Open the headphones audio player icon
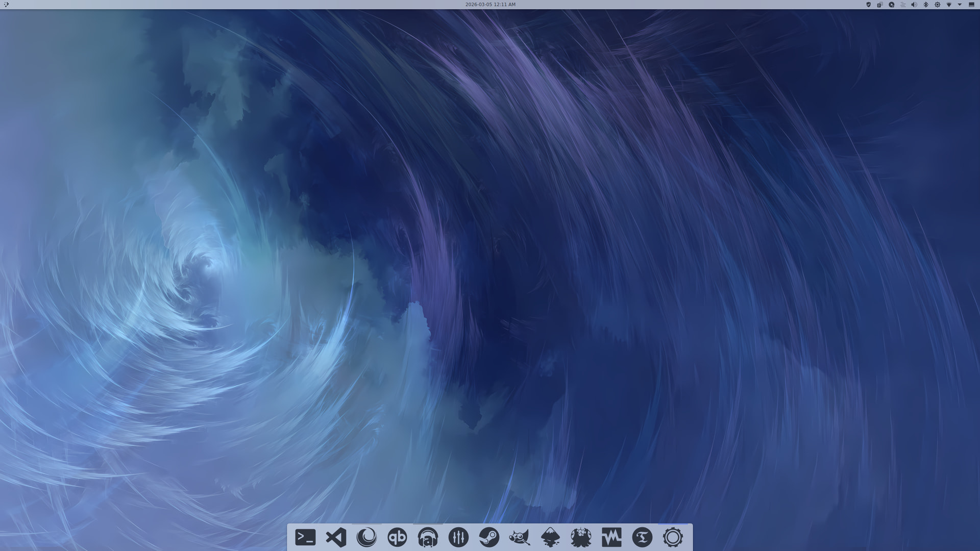The width and height of the screenshot is (980, 551). [x=428, y=537]
